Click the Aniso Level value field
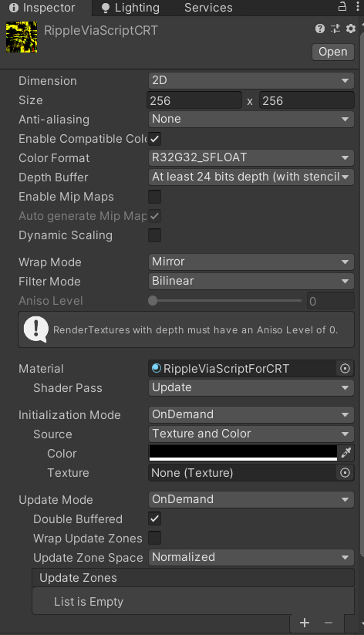The image size is (364, 635). [330, 301]
